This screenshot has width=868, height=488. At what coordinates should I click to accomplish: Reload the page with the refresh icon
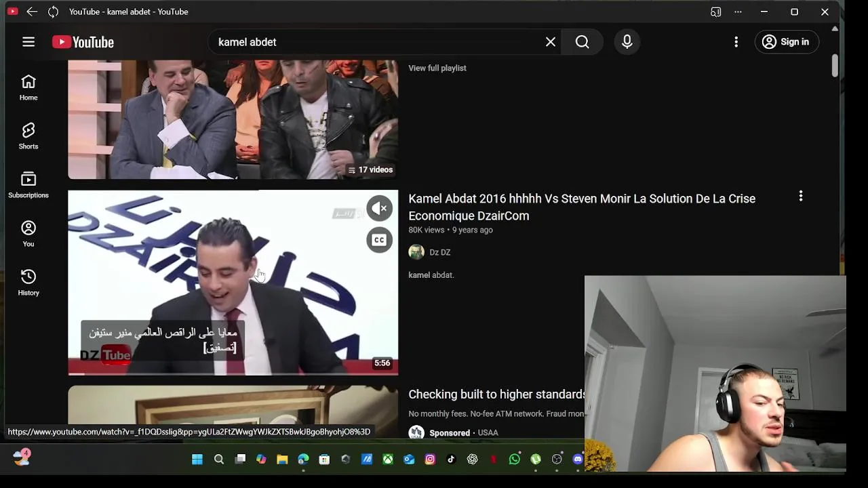pyautogui.click(x=54, y=12)
